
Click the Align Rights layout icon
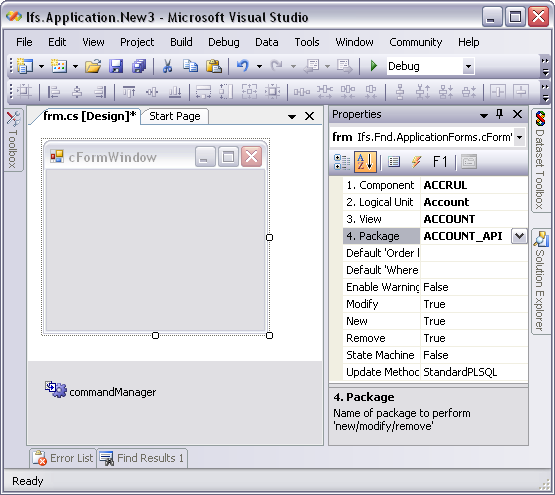[100, 92]
